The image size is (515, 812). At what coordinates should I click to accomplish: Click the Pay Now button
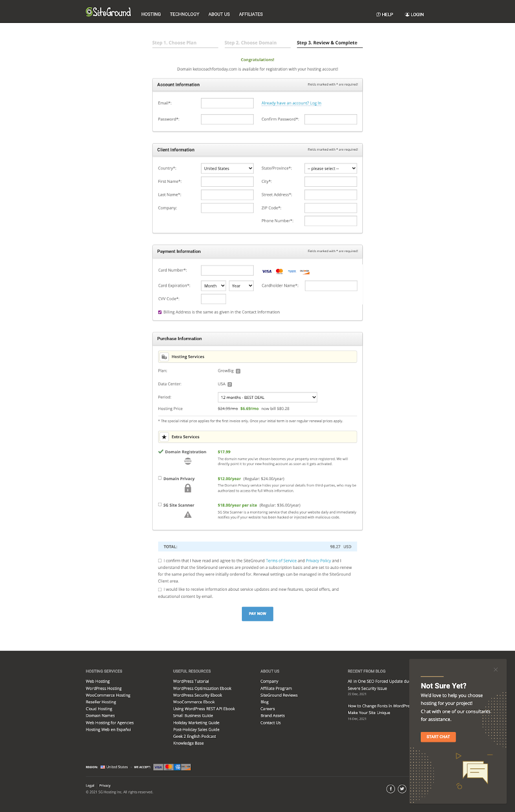coord(258,614)
